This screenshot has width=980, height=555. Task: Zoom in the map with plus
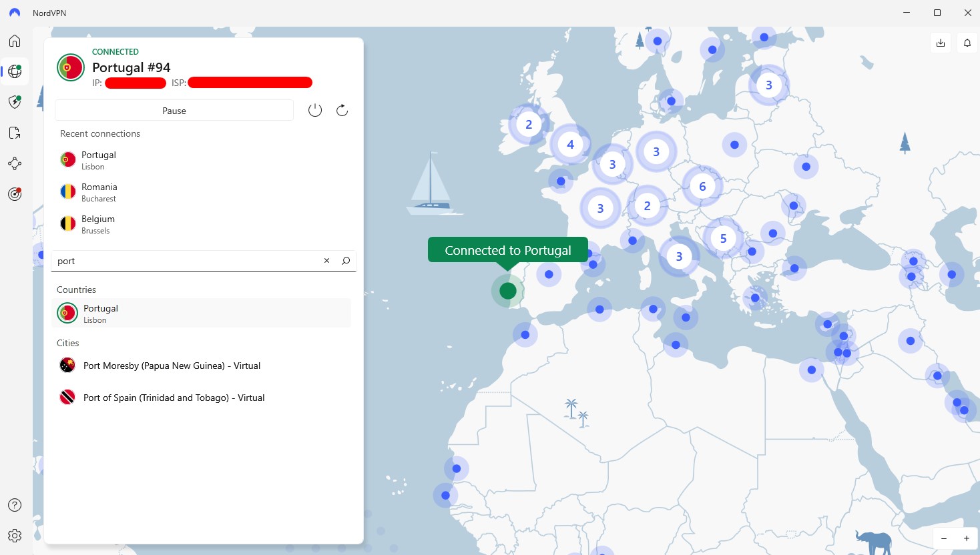966,538
